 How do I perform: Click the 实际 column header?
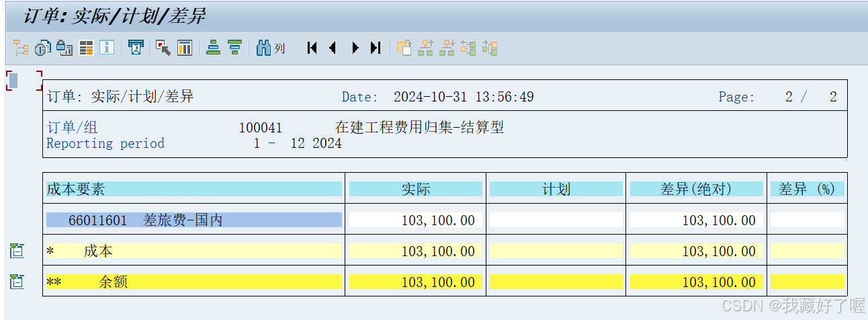click(x=416, y=189)
